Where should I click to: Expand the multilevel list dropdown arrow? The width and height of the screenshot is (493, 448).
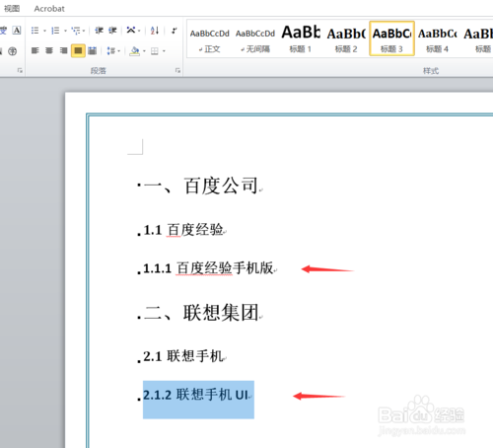[84, 31]
